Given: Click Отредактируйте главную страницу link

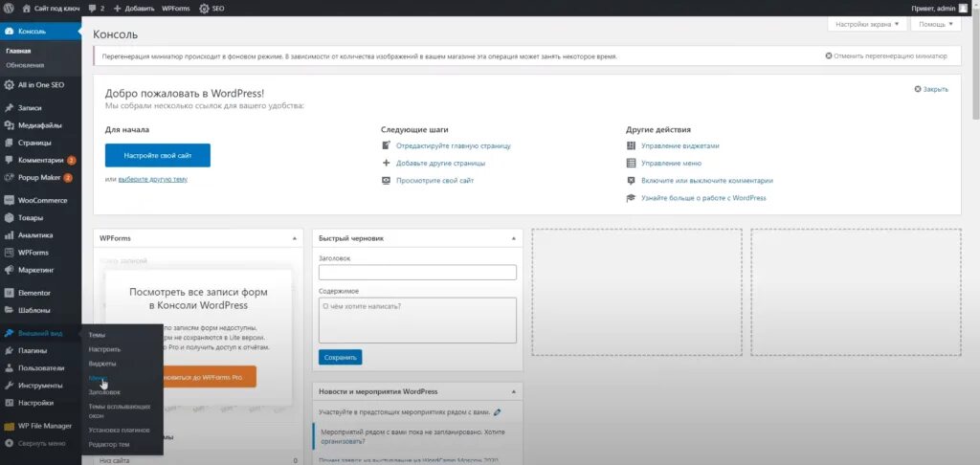Looking at the screenshot, I should pyautogui.click(x=453, y=145).
